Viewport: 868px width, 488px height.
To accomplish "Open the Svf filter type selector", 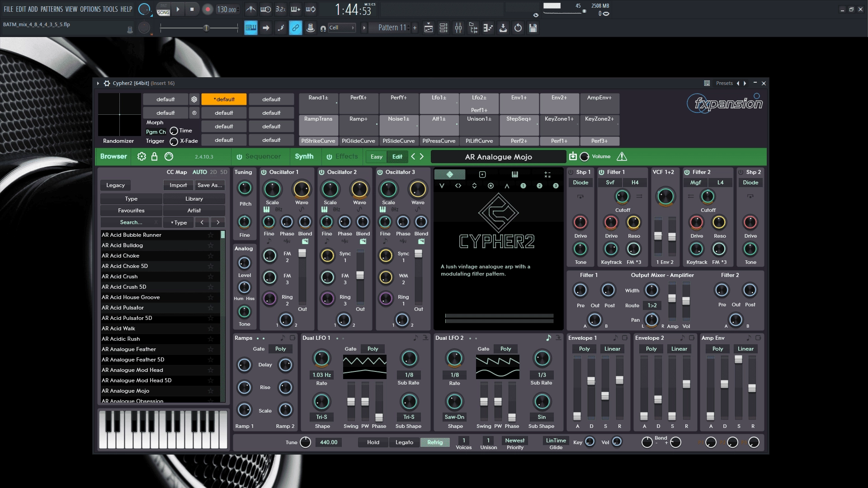I will coord(610,183).
